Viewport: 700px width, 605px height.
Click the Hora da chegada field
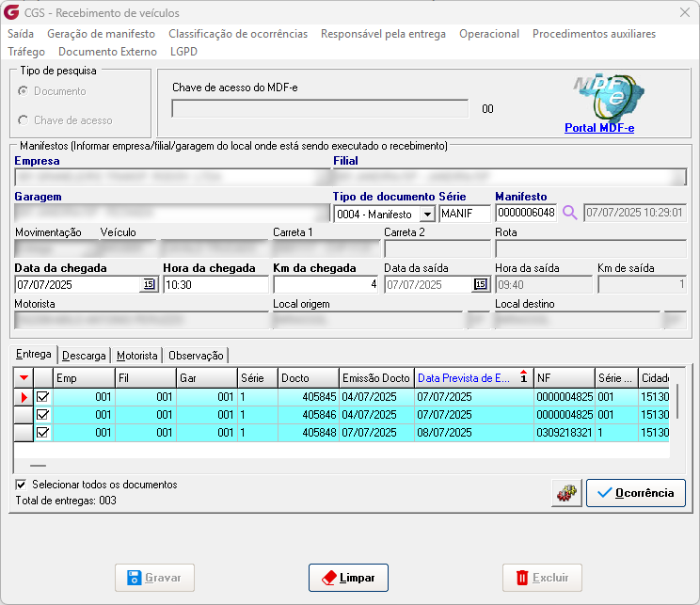coord(216,284)
